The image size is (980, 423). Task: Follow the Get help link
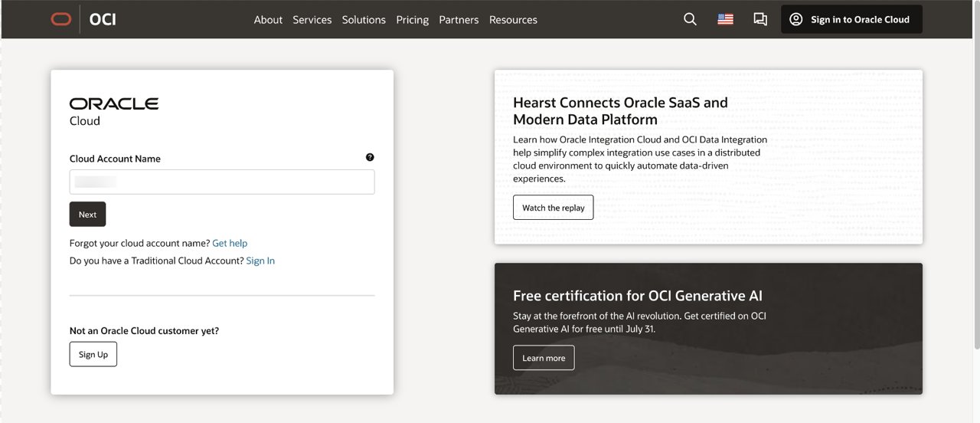click(230, 243)
